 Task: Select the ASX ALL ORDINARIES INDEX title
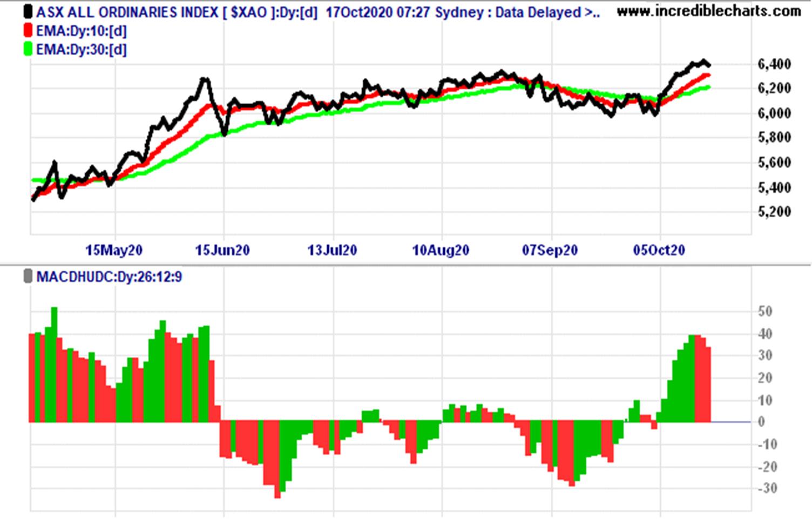coord(127,12)
